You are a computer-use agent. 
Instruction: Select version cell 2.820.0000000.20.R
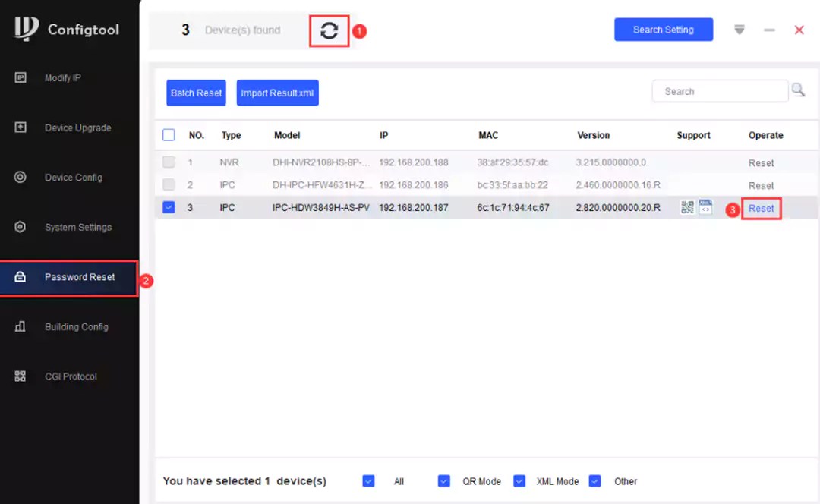pos(618,207)
